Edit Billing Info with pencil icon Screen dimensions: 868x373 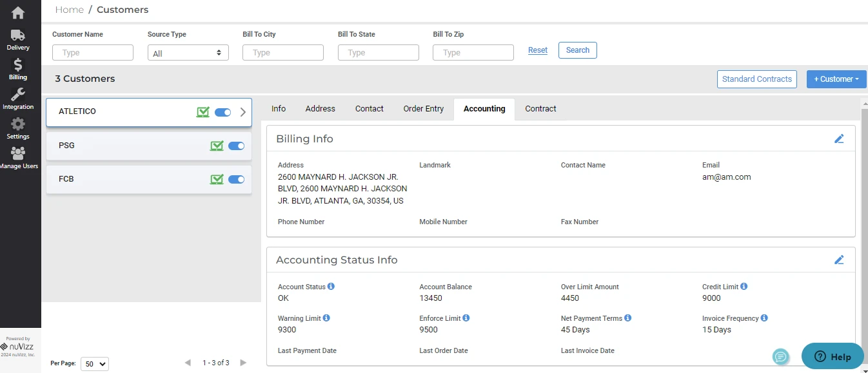(839, 139)
